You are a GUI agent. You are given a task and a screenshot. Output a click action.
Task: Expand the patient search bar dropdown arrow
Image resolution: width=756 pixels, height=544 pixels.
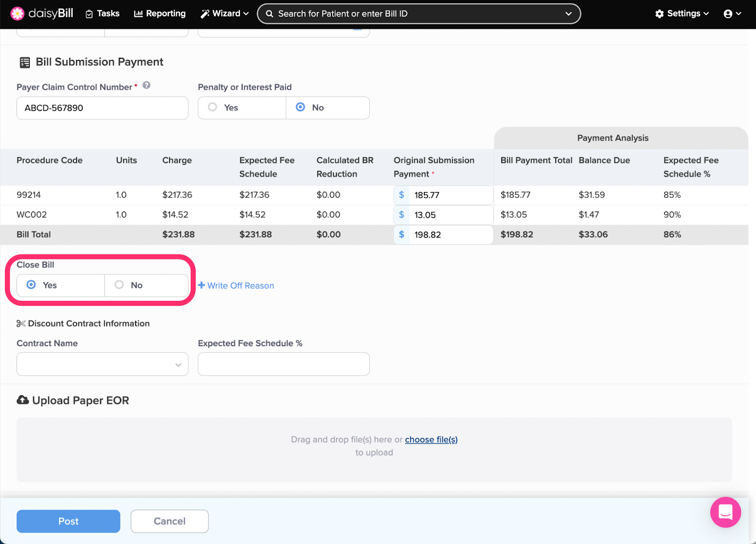(x=568, y=14)
